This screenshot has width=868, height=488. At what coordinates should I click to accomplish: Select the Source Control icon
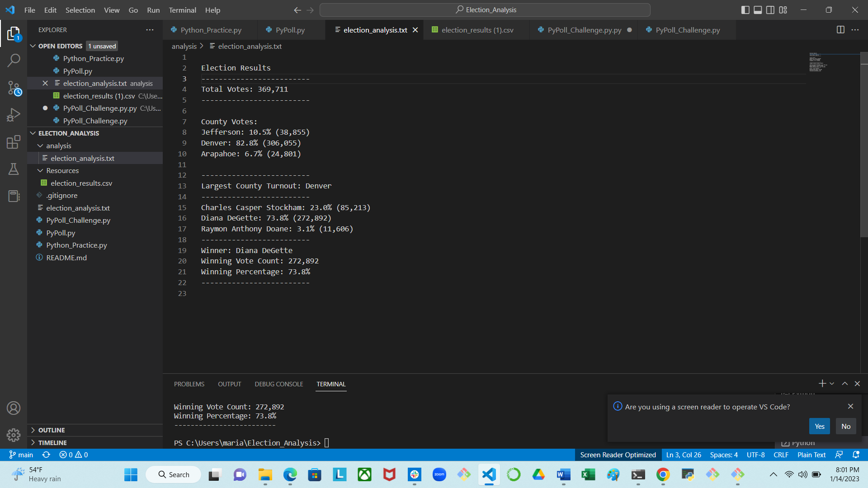point(14,88)
